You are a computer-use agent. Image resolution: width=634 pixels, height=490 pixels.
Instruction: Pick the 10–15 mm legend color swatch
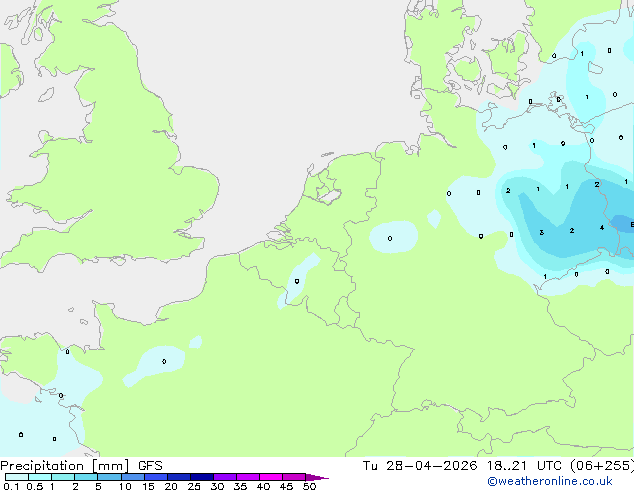tap(133, 477)
